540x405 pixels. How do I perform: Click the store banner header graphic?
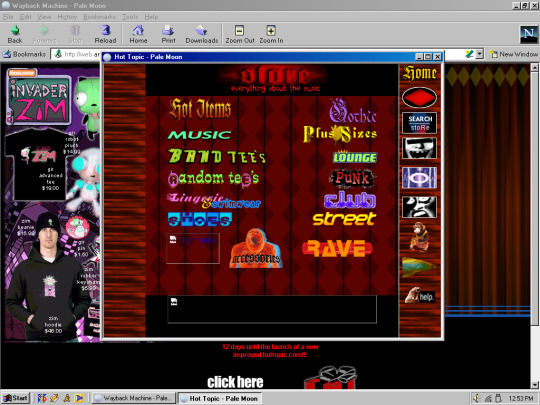272,80
